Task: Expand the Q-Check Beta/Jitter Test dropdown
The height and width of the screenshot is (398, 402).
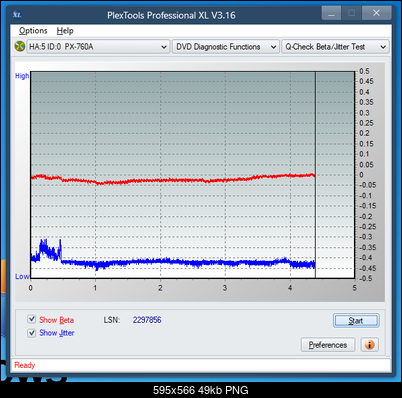Action: coord(335,47)
